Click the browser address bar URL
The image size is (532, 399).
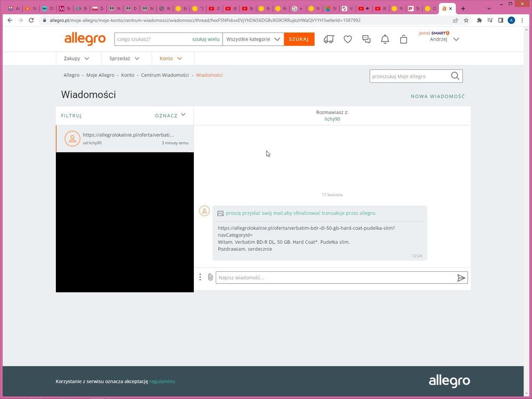(205, 20)
